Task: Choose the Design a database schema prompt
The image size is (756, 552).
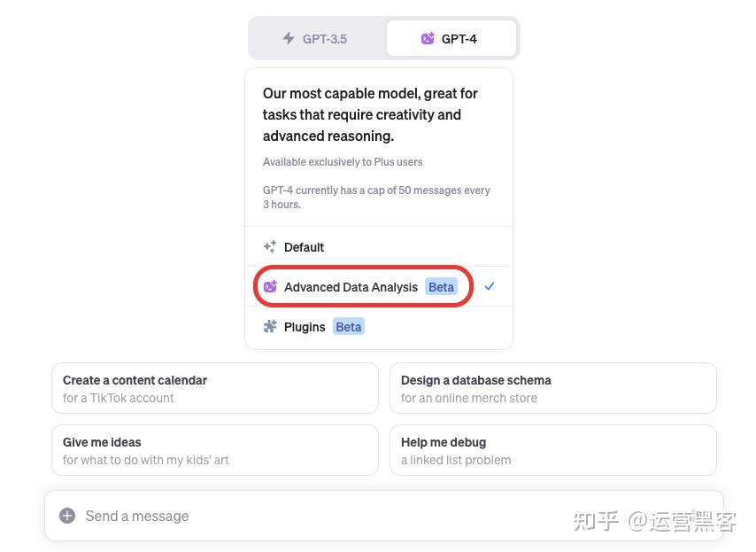Action: (553, 388)
